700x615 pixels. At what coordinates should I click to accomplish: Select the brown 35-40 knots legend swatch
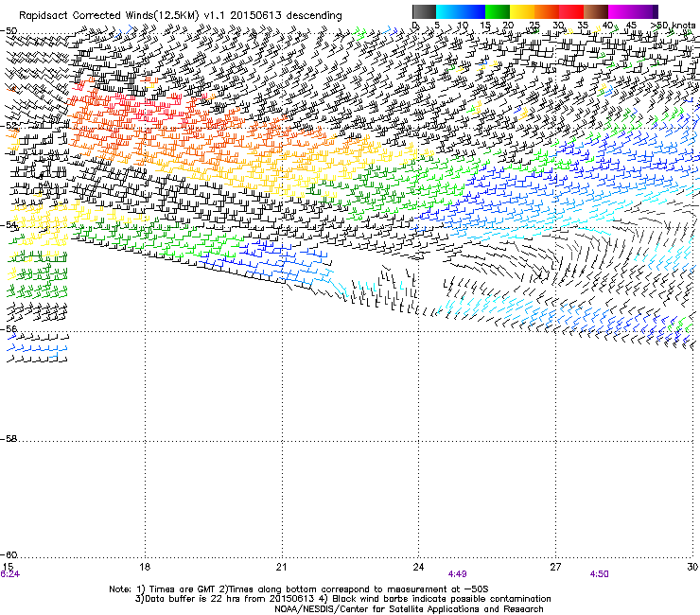(x=596, y=11)
